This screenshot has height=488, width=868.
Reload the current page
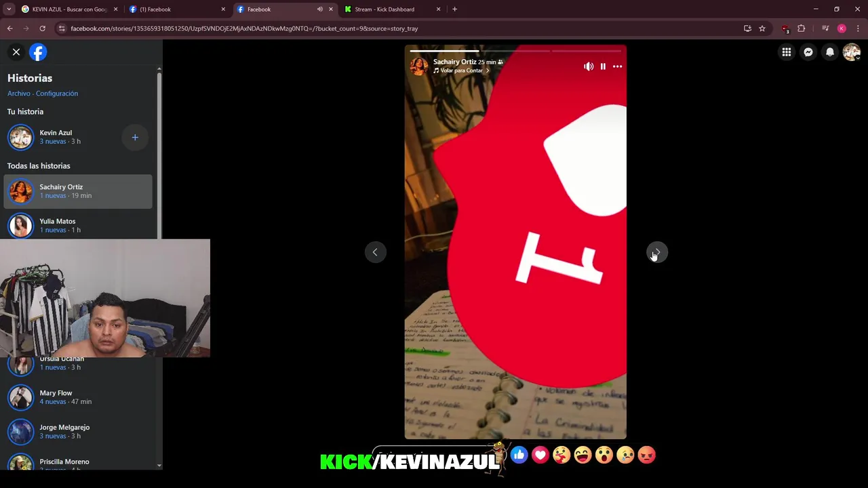[42, 28]
